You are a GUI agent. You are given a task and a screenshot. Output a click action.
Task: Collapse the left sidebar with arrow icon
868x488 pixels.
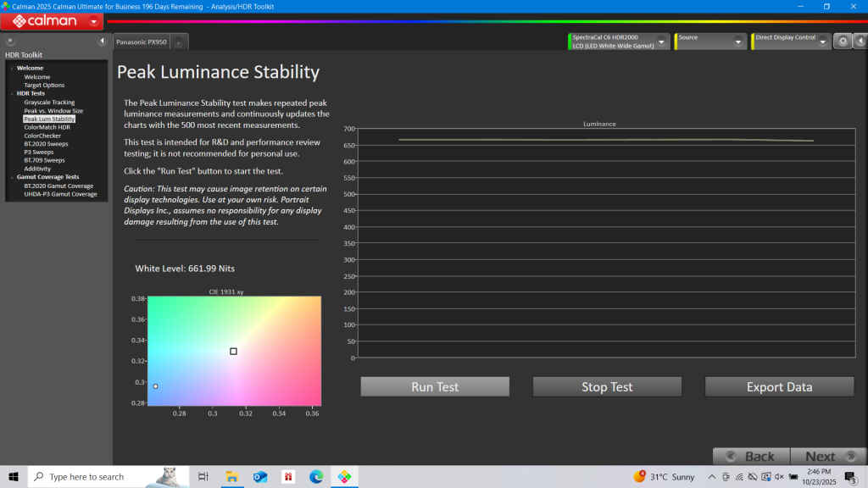[x=102, y=41]
